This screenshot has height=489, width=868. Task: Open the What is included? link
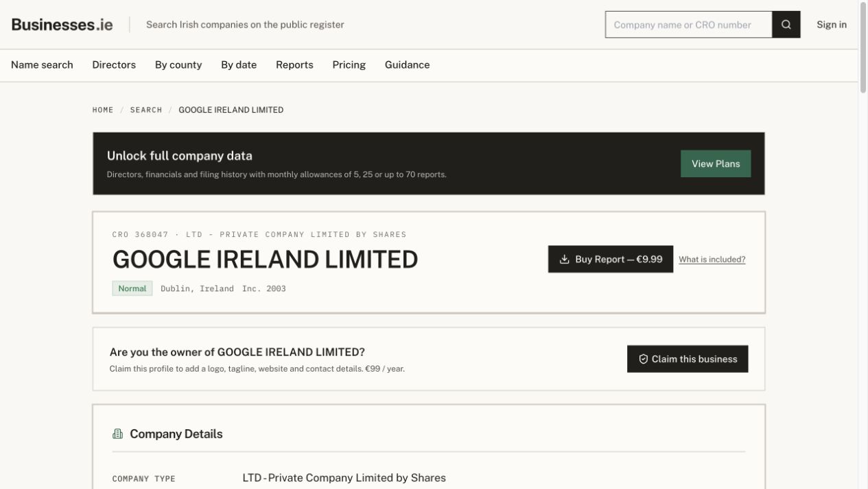click(712, 260)
